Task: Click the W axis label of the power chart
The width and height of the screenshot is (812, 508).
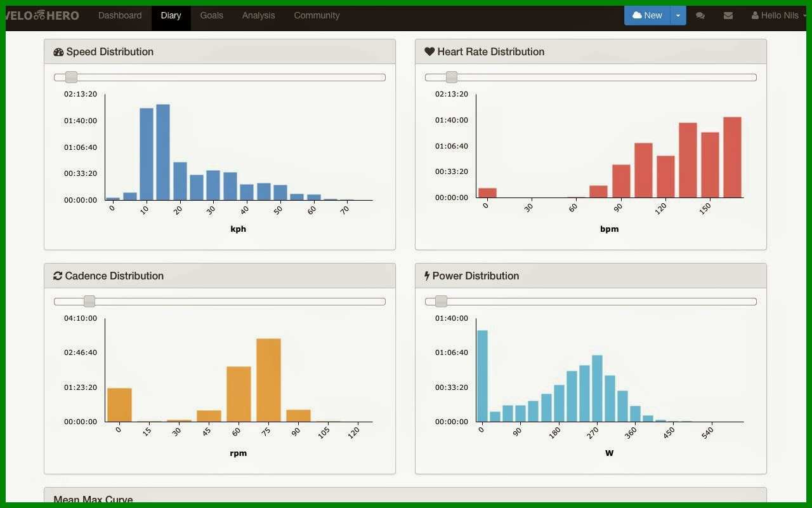Action: coord(609,453)
